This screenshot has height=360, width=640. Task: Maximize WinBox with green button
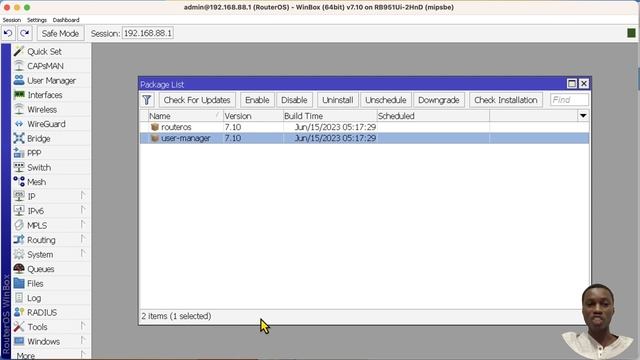pyautogui.click(x=27, y=7)
